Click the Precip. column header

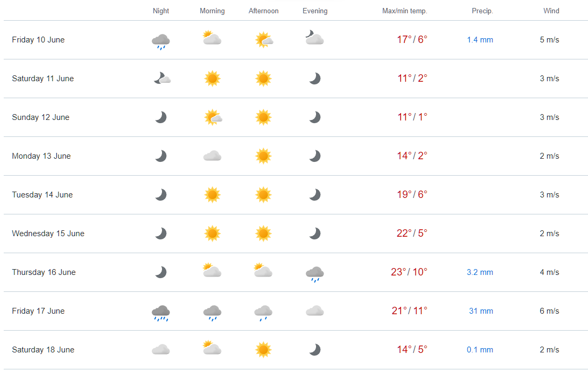[x=482, y=11]
